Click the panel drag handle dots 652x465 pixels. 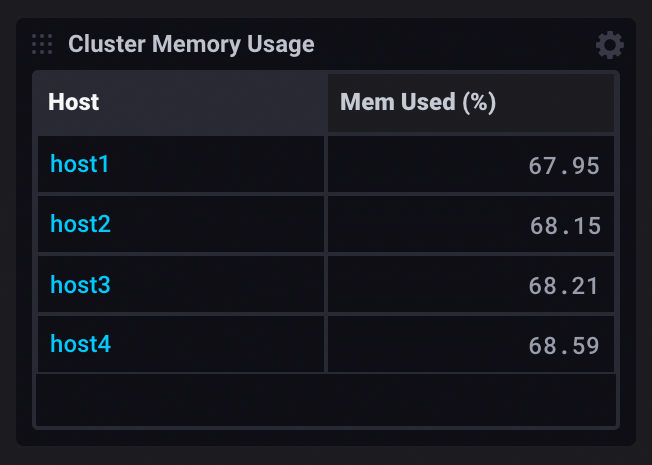click(42, 44)
